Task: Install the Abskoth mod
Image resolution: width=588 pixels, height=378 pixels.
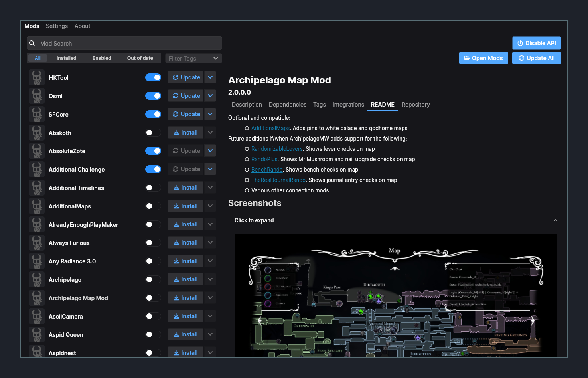Action: pos(186,133)
